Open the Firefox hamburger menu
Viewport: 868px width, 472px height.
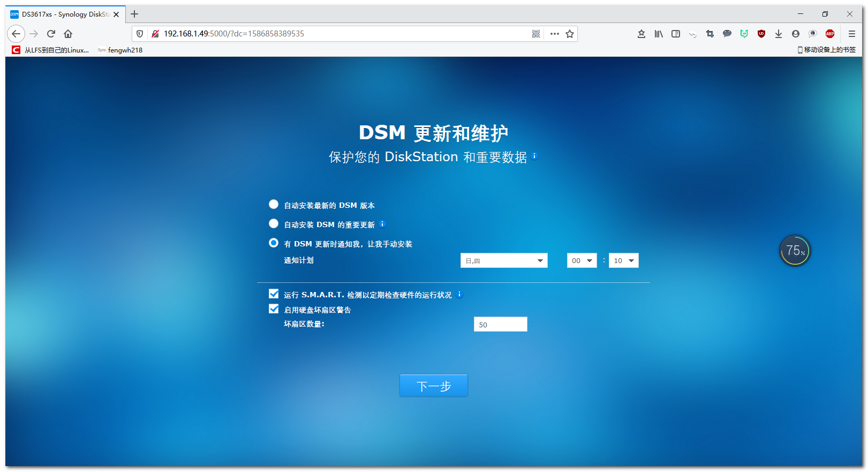coord(852,34)
